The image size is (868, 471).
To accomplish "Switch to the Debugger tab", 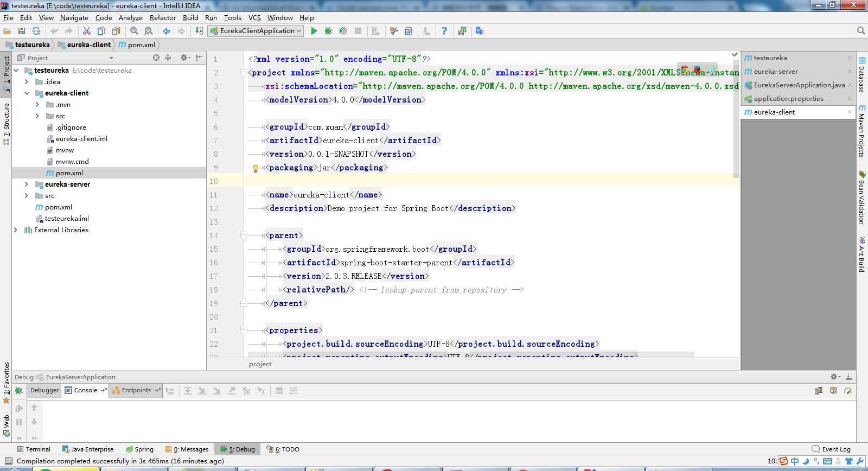I will 44,390.
